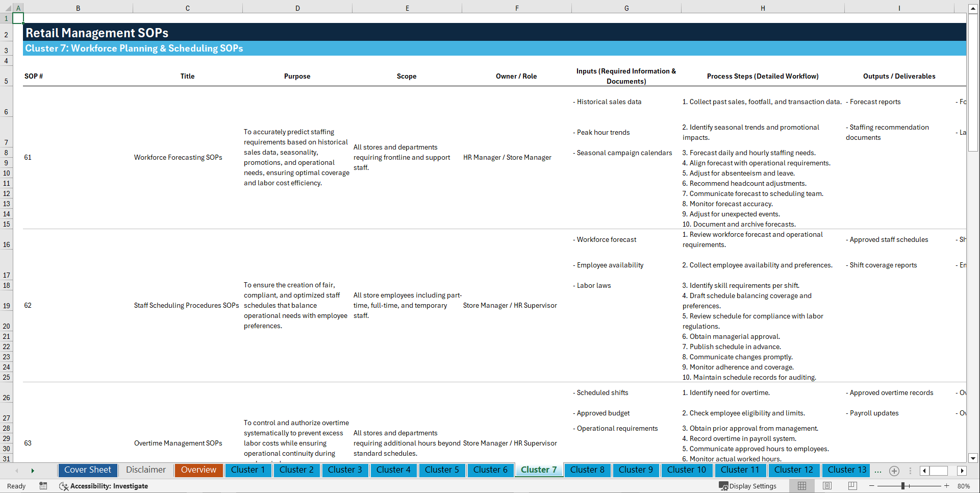Open the Disclaimer sheet tab
The width and height of the screenshot is (980, 493).
(x=145, y=470)
